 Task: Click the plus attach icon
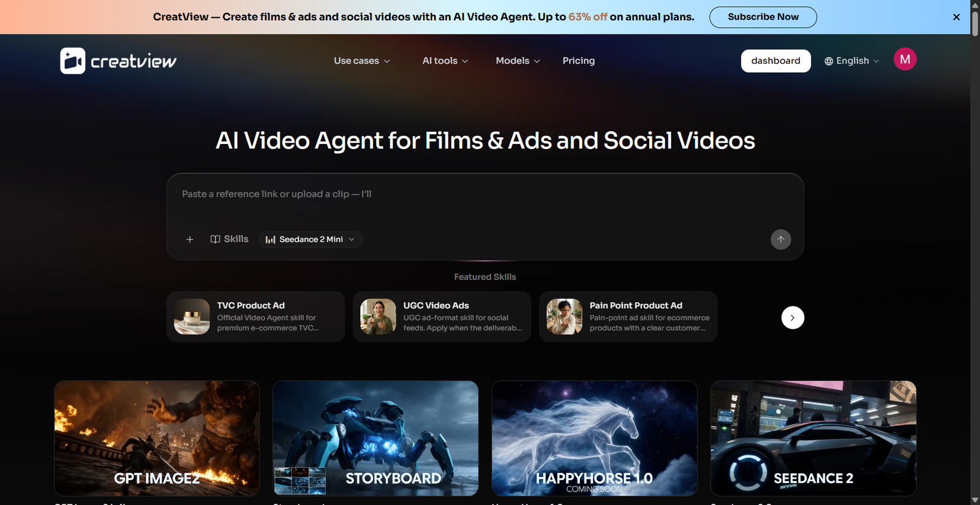click(x=190, y=240)
